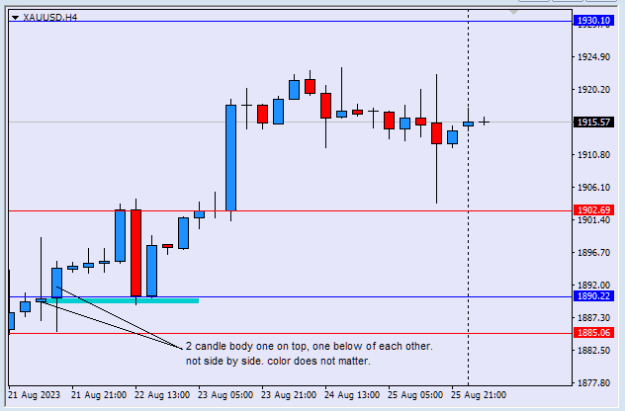Click the 1896.70 price scale value
625x411 pixels.
click(x=594, y=253)
